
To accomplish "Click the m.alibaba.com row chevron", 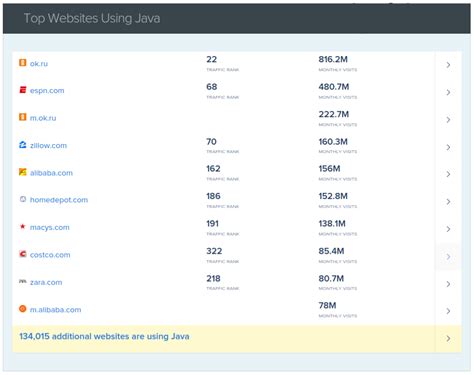I will [x=448, y=311].
